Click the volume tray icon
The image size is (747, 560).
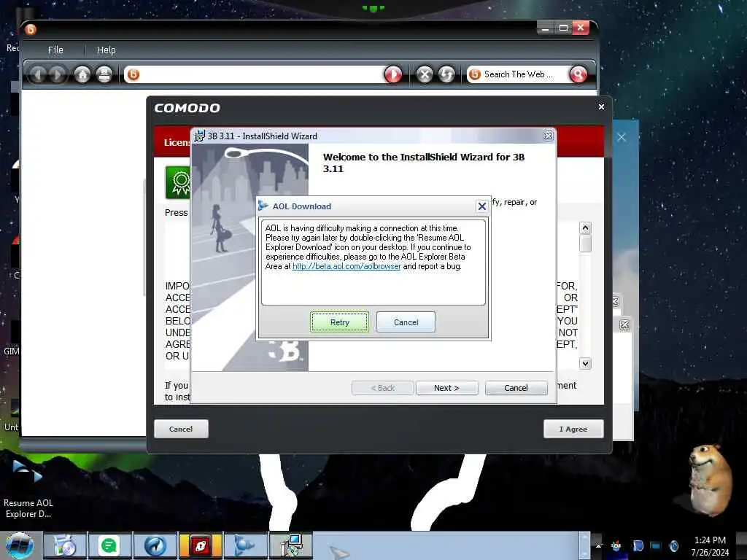click(674, 545)
